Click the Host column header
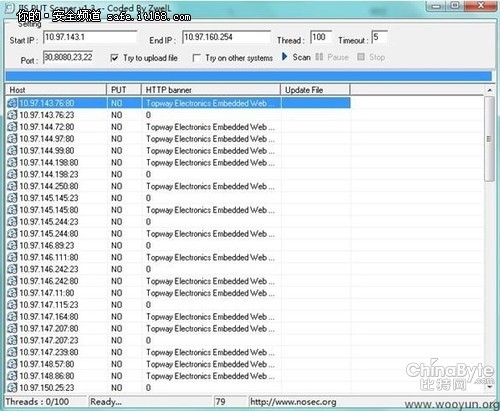This screenshot has height=411, width=500. coord(55,90)
